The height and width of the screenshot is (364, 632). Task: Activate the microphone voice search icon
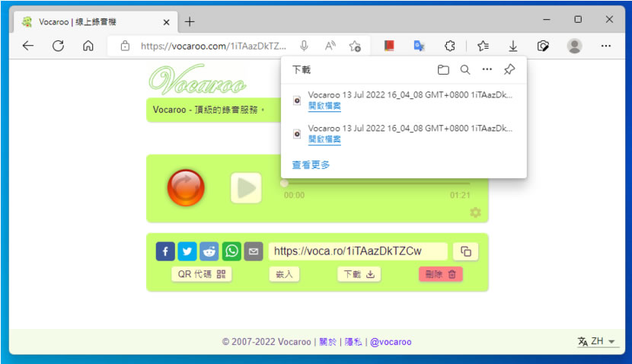click(305, 46)
